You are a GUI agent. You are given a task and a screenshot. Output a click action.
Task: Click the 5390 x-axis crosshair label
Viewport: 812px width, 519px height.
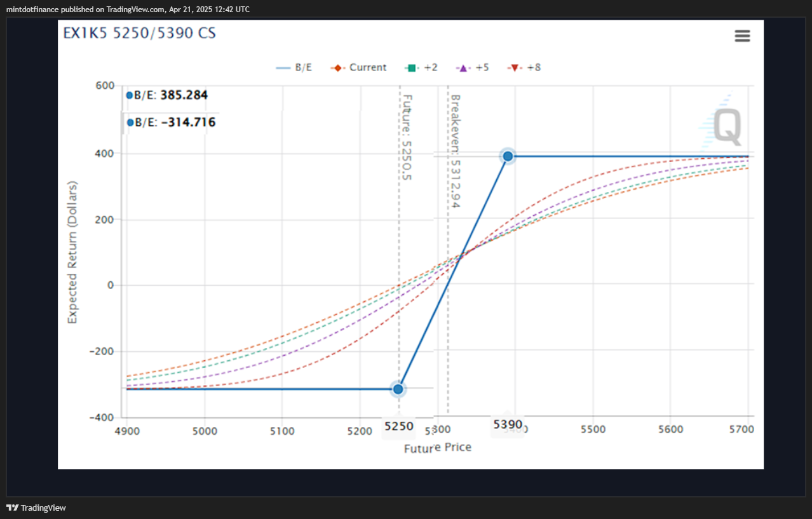tap(508, 424)
